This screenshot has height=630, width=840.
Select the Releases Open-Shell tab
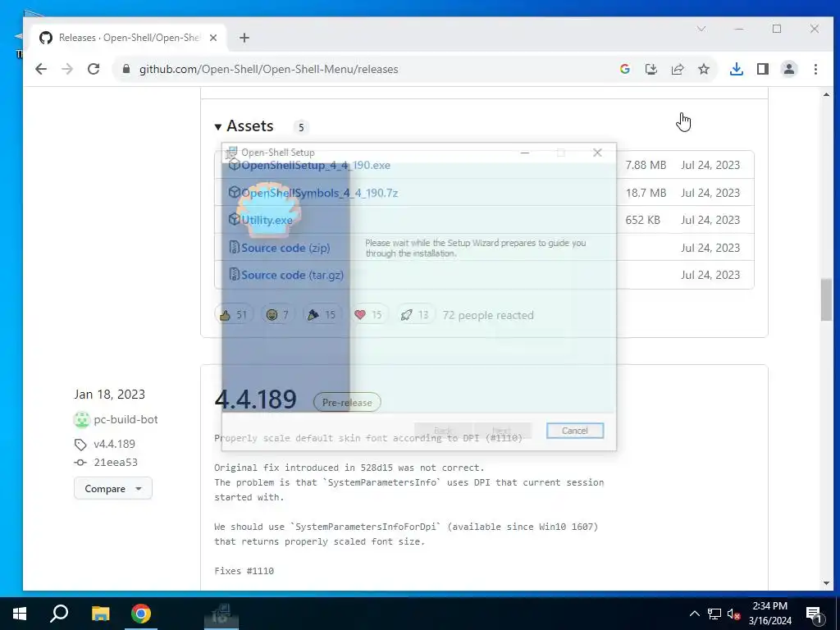[x=129, y=38]
